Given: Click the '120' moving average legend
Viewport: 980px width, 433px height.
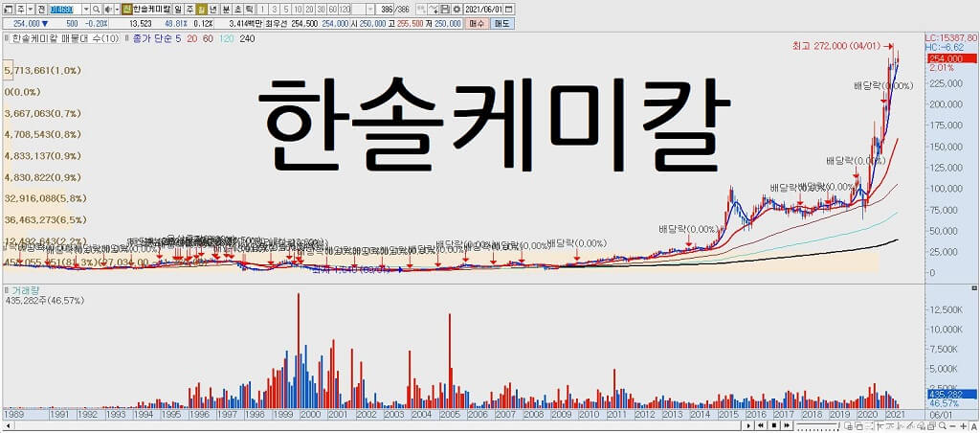Looking at the screenshot, I should (x=226, y=38).
